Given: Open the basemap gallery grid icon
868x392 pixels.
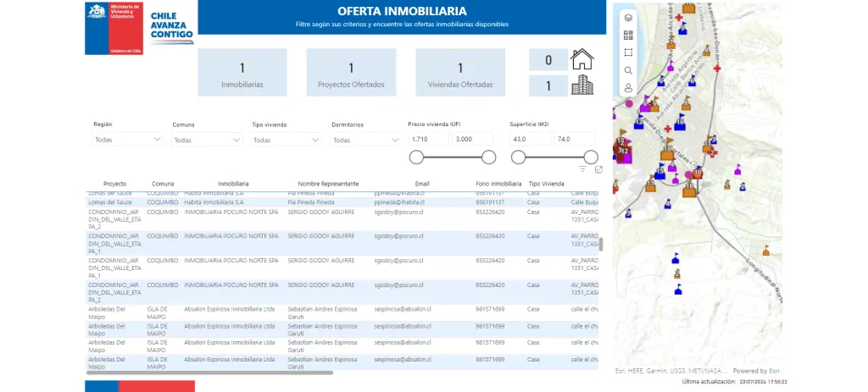Looking at the screenshot, I should (x=628, y=35).
